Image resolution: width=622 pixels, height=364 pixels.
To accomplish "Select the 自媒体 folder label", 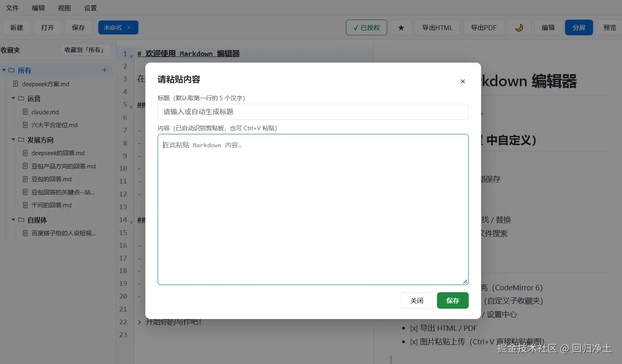I will point(37,220).
